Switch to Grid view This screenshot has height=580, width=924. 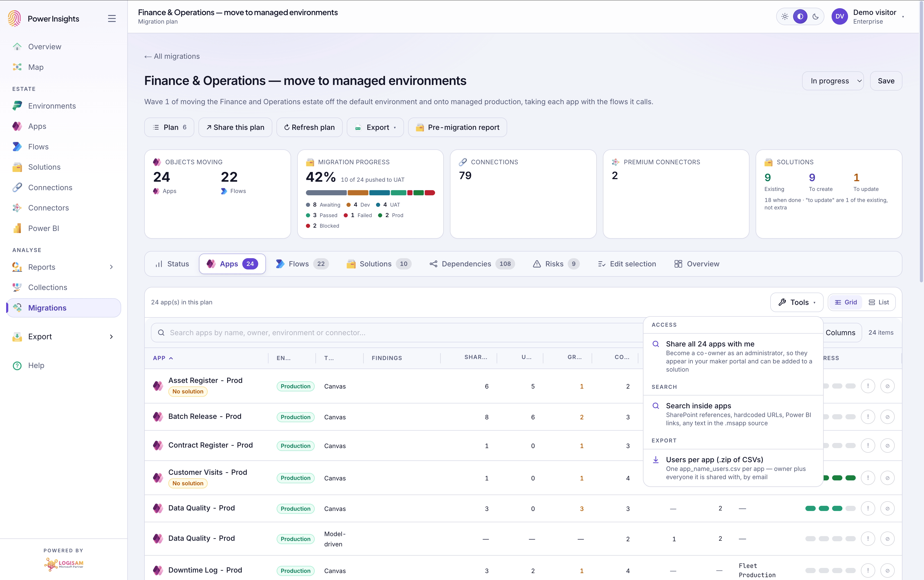(x=846, y=302)
